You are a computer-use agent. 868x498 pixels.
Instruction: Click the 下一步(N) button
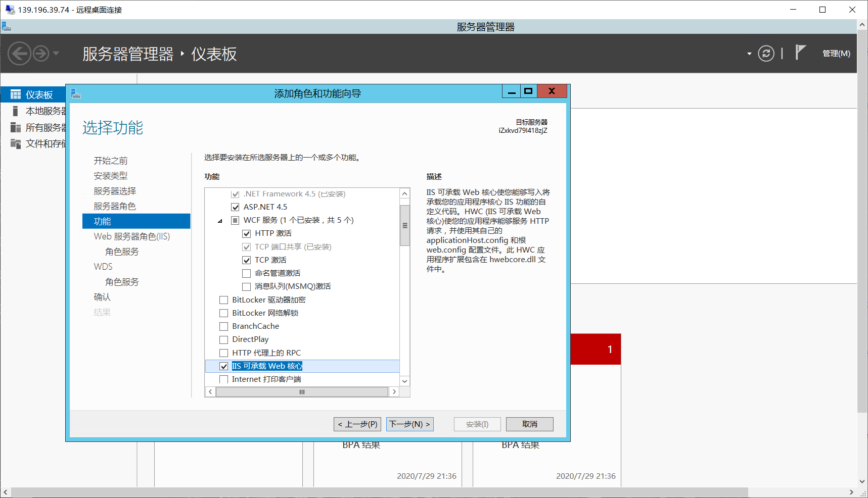[409, 424]
